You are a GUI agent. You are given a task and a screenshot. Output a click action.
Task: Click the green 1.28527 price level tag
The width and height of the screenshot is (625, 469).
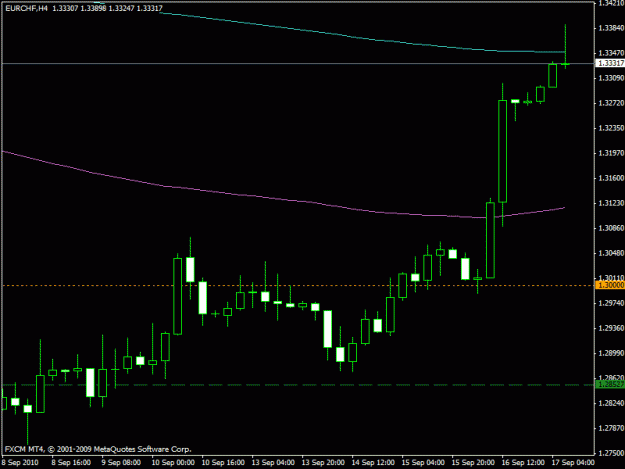(x=610, y=385)
